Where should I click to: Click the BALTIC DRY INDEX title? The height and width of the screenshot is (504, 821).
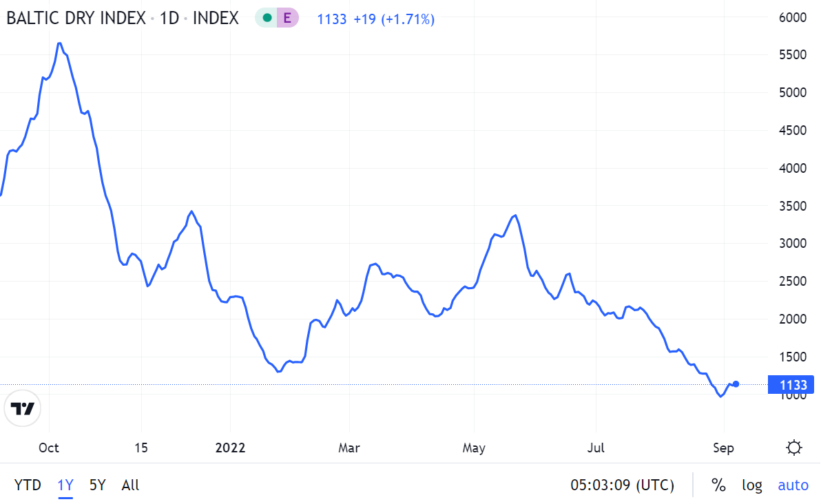(76, 19)
